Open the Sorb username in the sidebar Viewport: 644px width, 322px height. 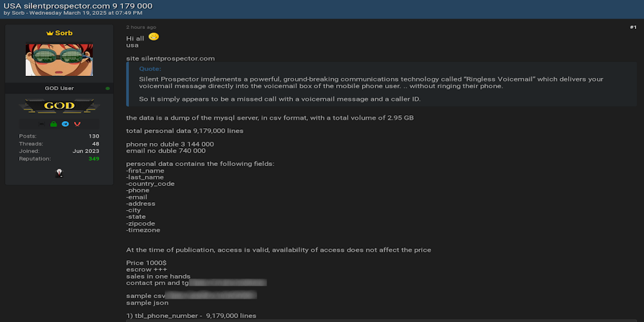tap(64, 33)
